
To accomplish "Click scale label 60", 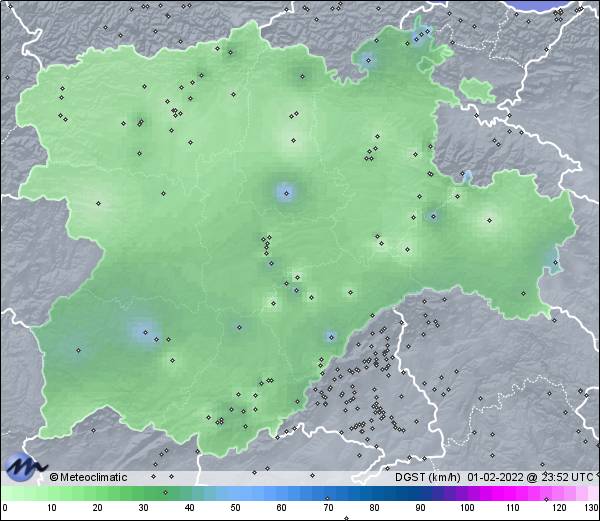I will (282, 508).
